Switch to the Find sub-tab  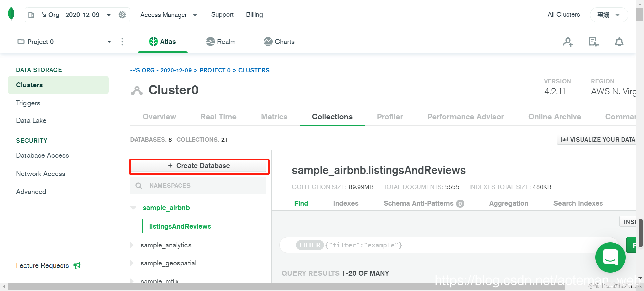click(301, 203)
